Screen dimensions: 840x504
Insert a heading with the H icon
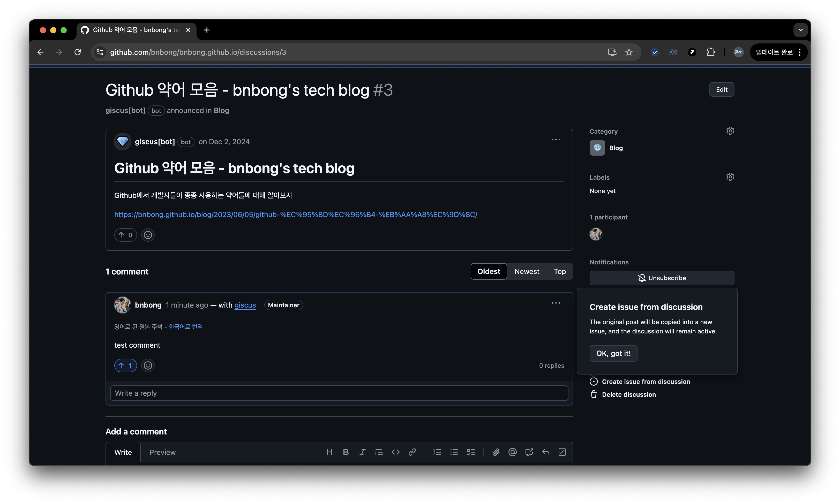click(329, 452)
